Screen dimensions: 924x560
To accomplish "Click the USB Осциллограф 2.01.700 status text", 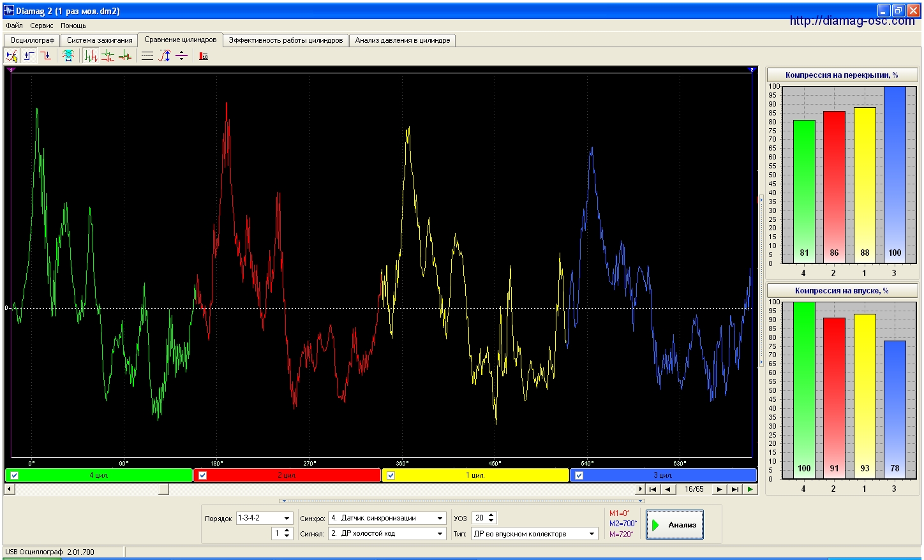I will coord(49,552).
